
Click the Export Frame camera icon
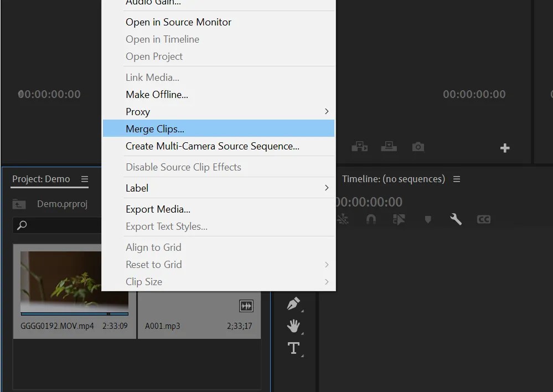click(418, 147)
